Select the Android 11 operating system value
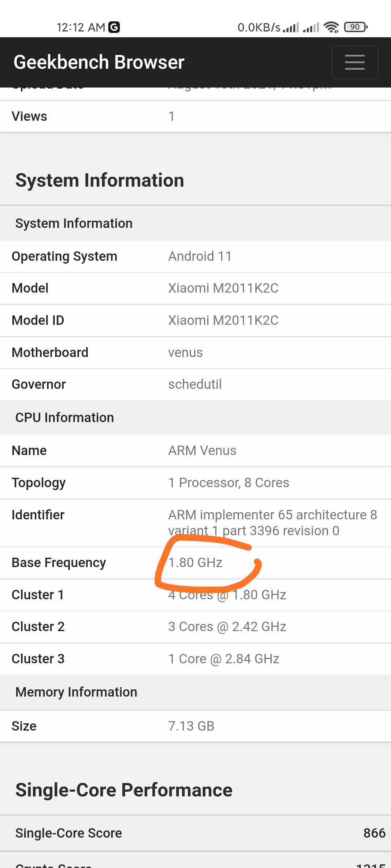The height and width of the screenshot is (868, 391). coord(200,256)
